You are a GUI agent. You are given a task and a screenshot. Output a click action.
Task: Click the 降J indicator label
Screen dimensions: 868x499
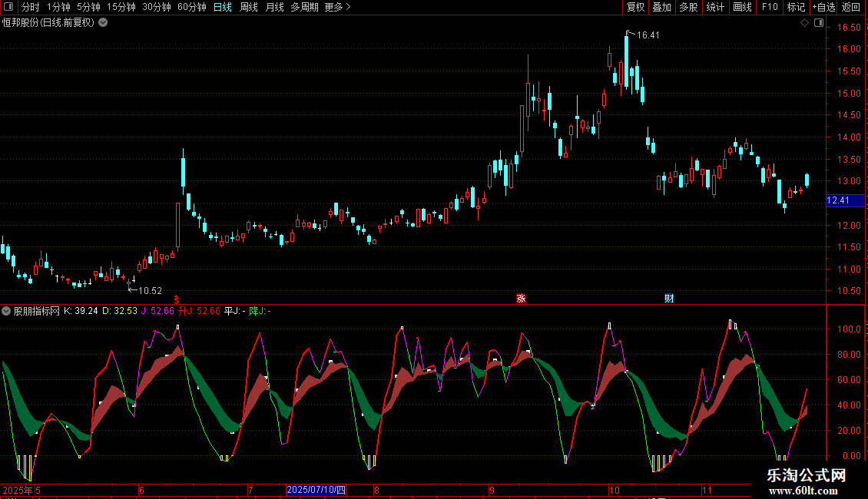click(x=260, y=311)
